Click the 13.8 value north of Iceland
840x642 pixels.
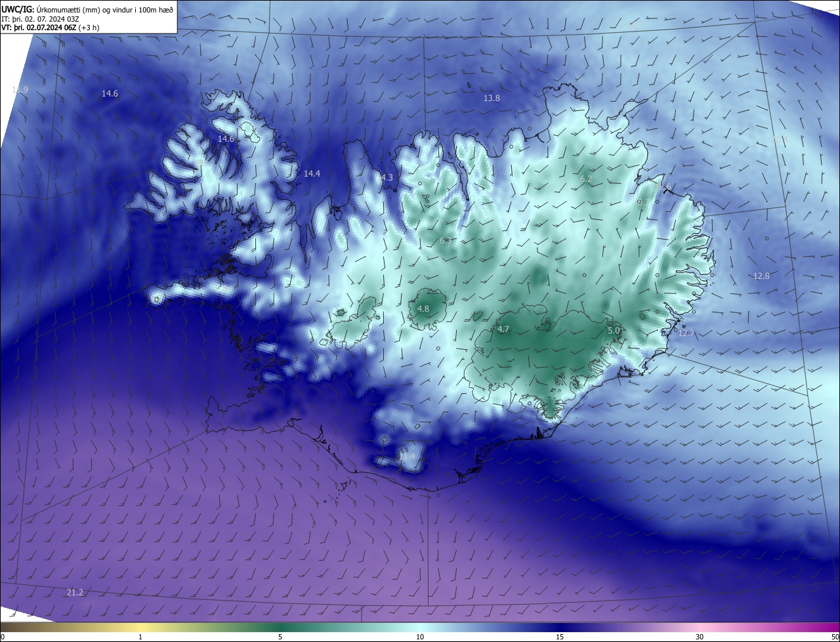click(x=492, y=98)
